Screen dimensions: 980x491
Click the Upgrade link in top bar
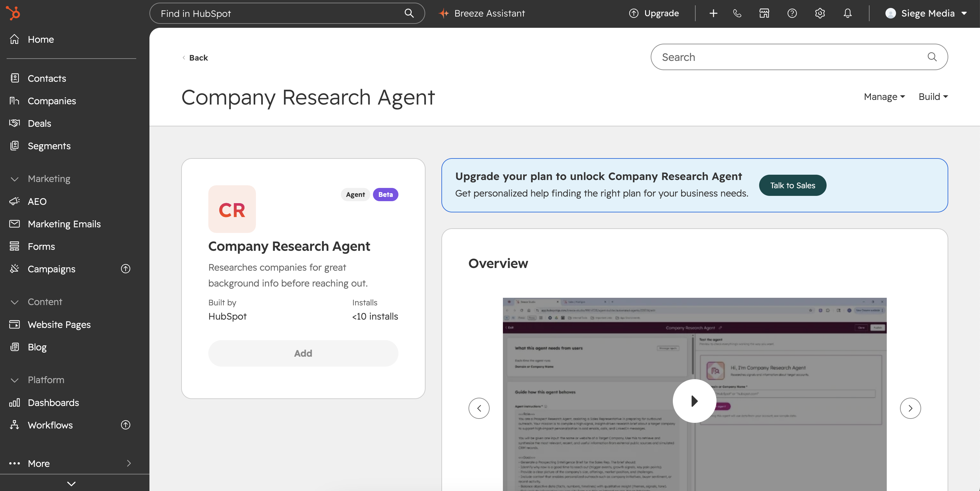[x=654, y=13]
